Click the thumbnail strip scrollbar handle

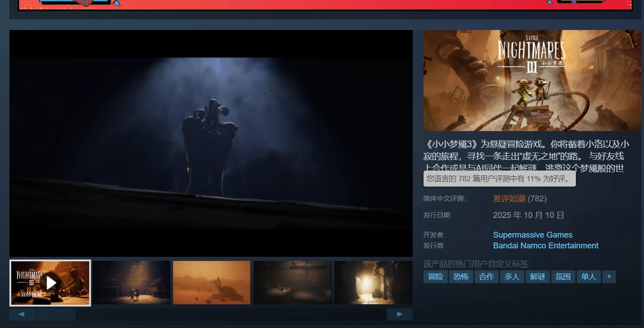coord(56,314)
